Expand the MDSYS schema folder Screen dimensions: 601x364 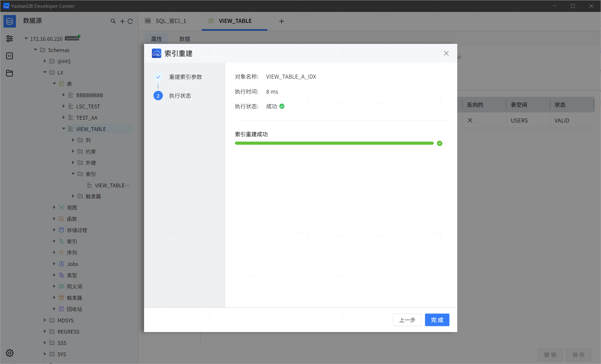45,320
